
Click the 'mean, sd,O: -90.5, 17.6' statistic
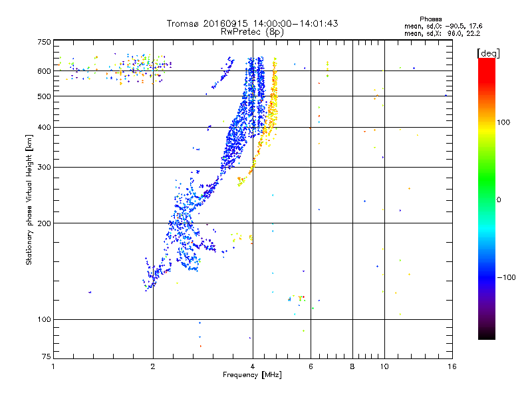coord(443,26)
